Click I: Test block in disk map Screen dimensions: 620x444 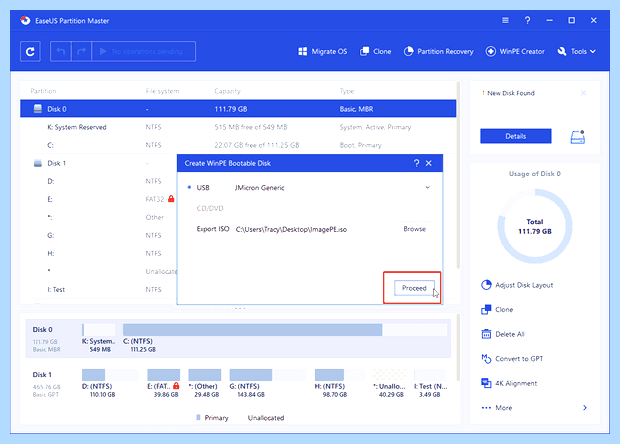click(x=430, y=375)
